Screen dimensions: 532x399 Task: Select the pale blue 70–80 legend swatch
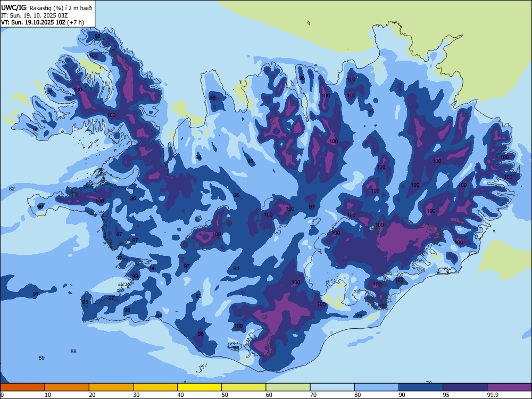click(332, 387)
